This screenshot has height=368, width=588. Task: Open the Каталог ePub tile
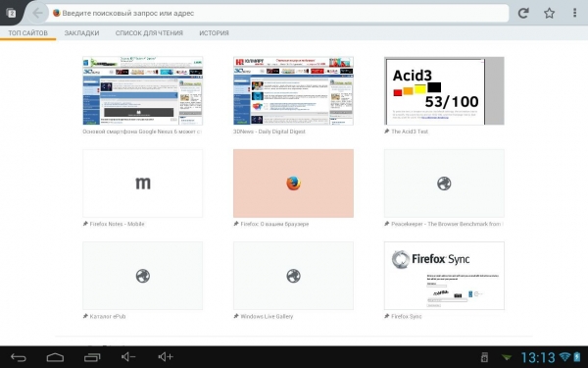pos(142,276)
